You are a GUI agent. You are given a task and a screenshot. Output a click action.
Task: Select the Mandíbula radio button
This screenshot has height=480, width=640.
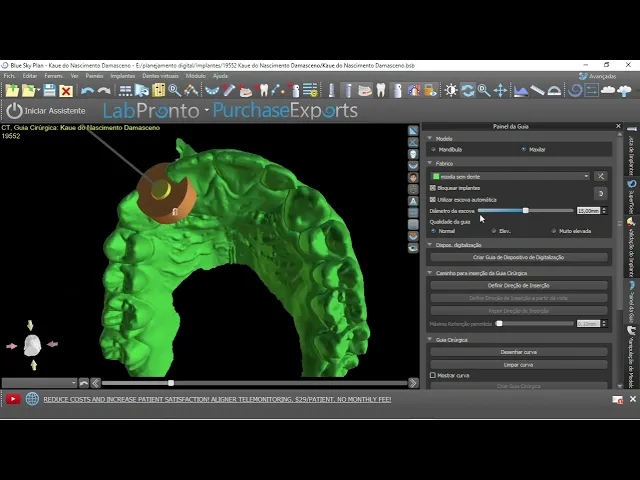(x=433, y=149)
